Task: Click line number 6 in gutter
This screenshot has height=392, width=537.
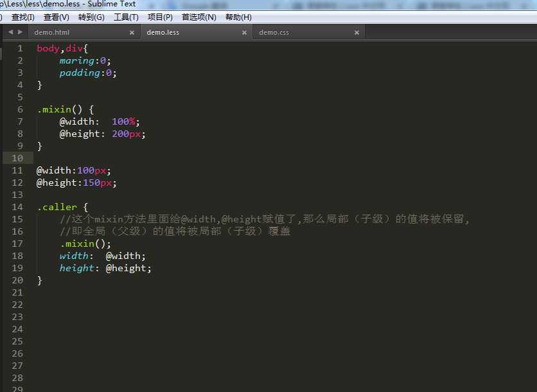Action: [x=20, y=109]
